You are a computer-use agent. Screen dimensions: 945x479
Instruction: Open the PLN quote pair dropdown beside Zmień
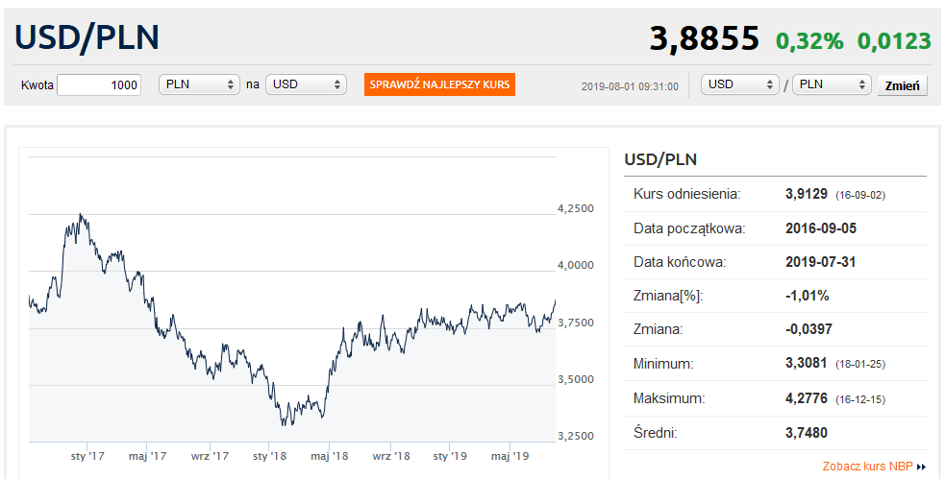point(832,84)
